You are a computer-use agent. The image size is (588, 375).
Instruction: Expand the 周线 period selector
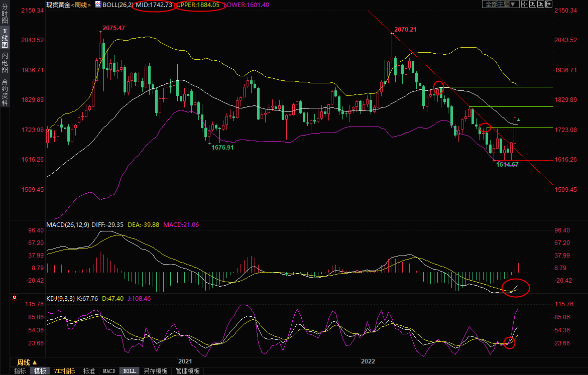click(27, 362)
